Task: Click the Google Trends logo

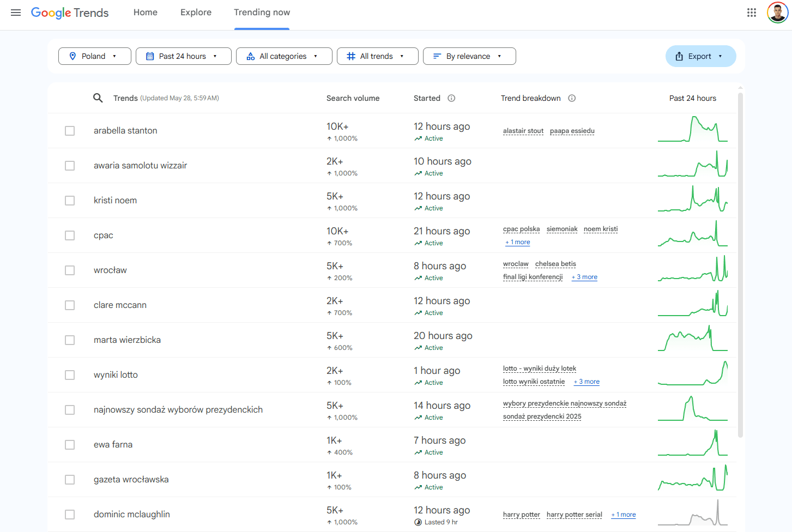Action: point(70,13)
